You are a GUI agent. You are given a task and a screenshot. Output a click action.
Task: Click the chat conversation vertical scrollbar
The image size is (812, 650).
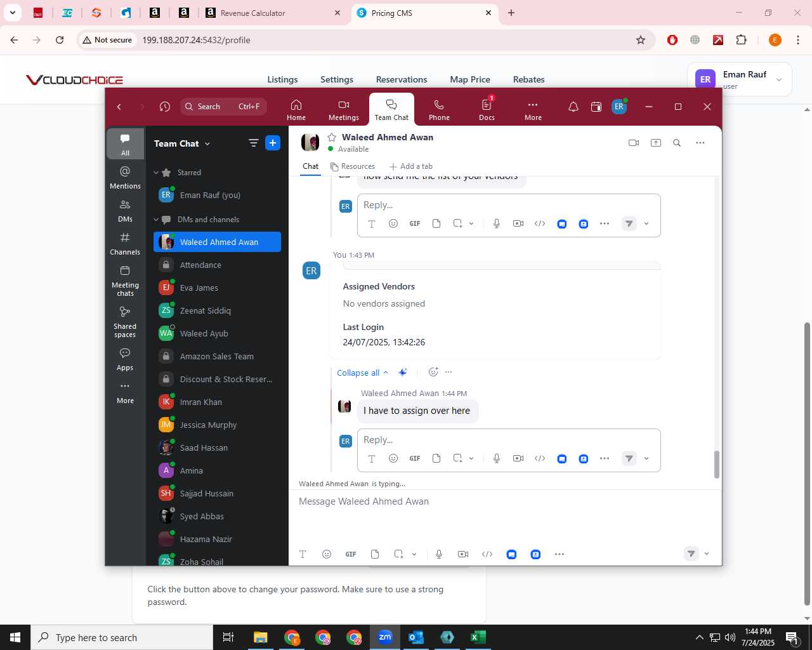717,465
